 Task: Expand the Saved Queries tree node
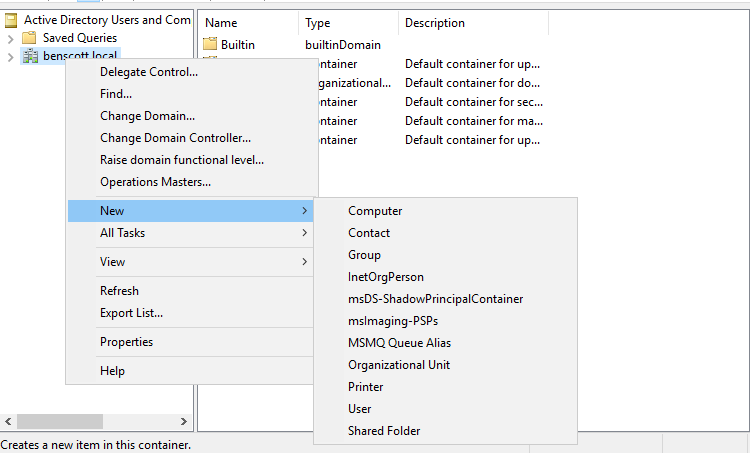point(11,39)
